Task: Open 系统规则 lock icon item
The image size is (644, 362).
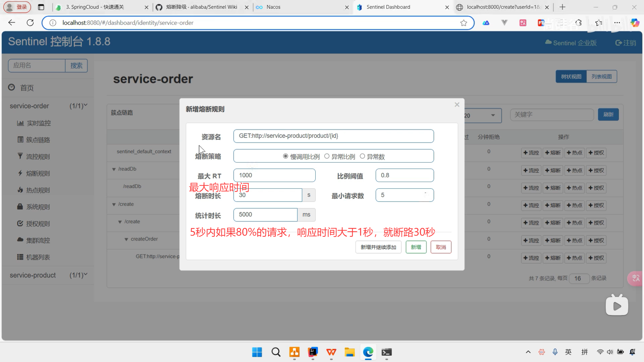Action: [x=20, y=207]
